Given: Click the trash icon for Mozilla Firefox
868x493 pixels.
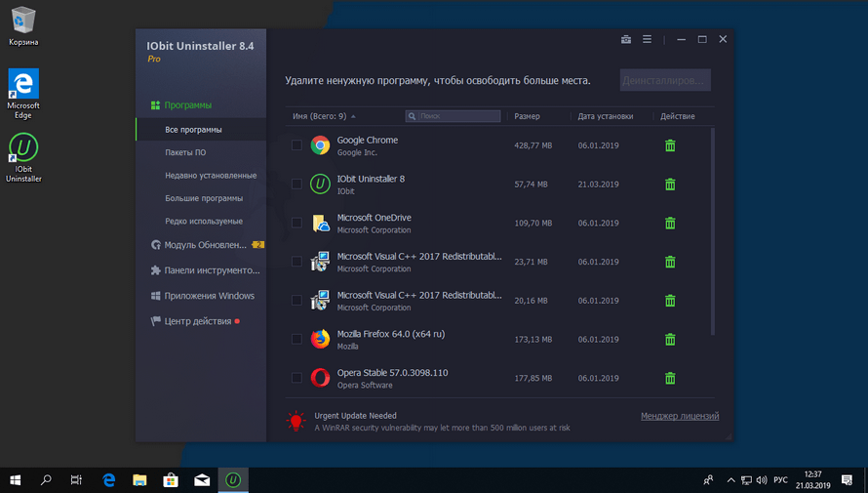Looking at the screenshot, I should [670, 340].
